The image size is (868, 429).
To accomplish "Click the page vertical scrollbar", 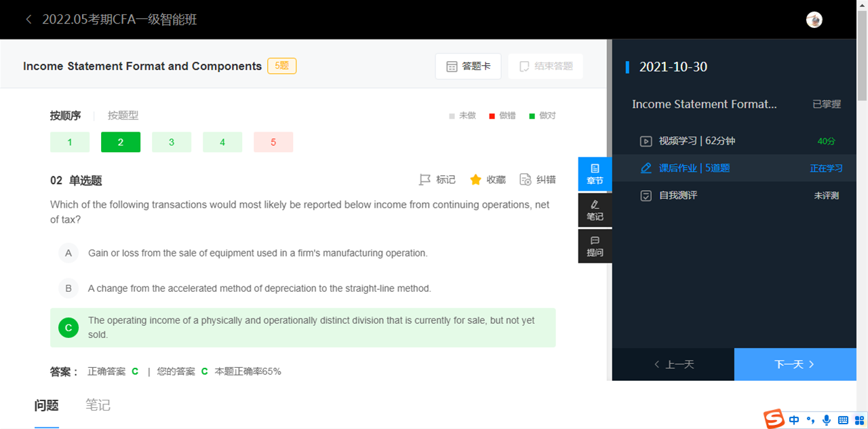I will (x=863, y=54).
